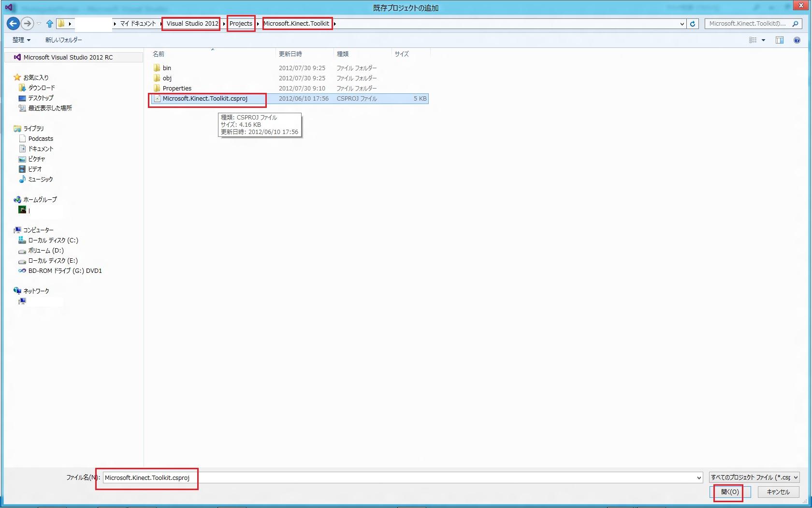Click the BD-ROM drive icon
The width and height of the screenshot is (812, 508).
[x=22, y=270]
